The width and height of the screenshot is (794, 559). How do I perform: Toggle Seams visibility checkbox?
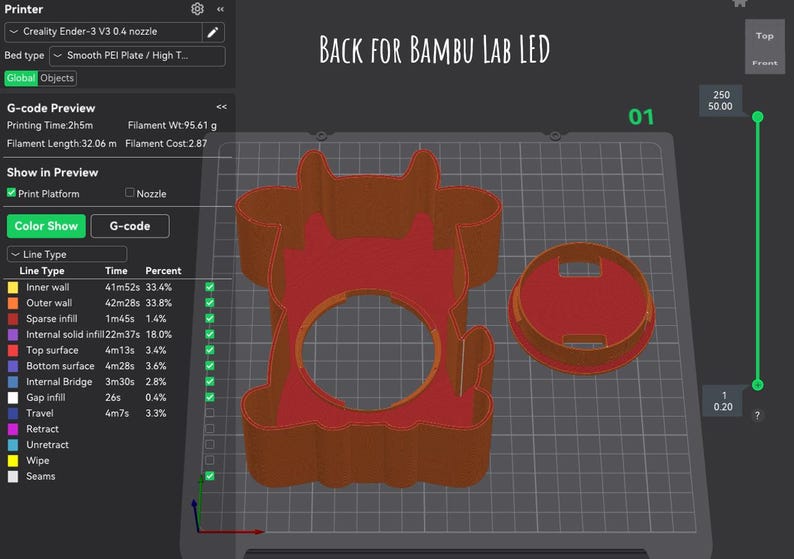(x=210, y=476)
